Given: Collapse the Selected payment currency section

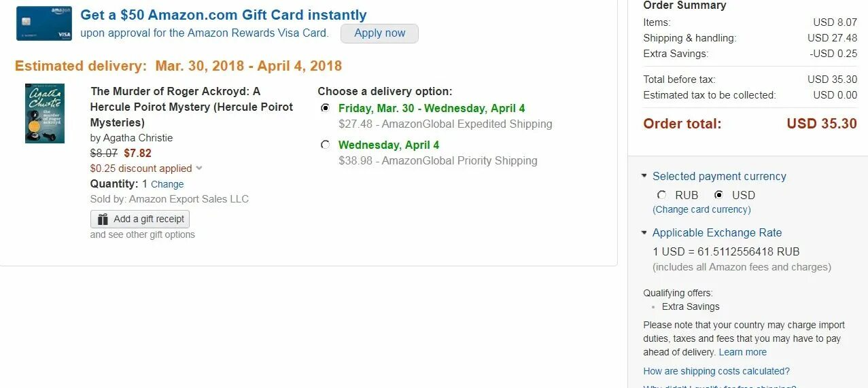Looking at the screenshot, I should 644,176.
